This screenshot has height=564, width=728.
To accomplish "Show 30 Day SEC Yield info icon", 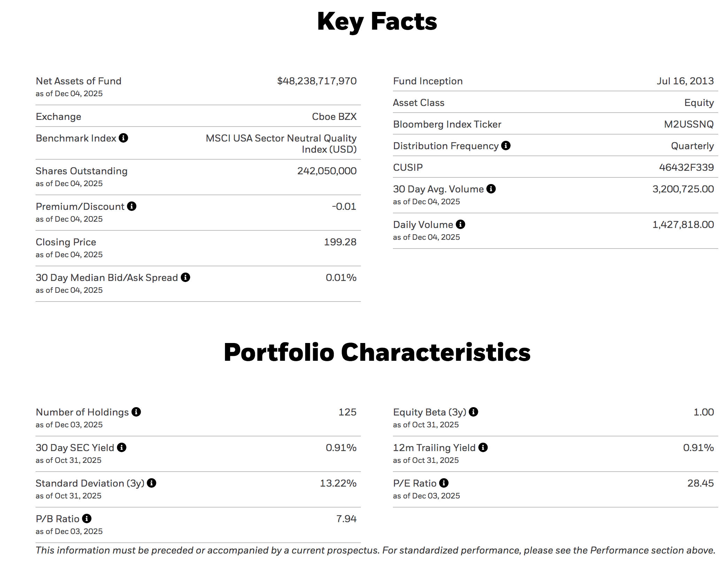I will [x=122, y=448].
